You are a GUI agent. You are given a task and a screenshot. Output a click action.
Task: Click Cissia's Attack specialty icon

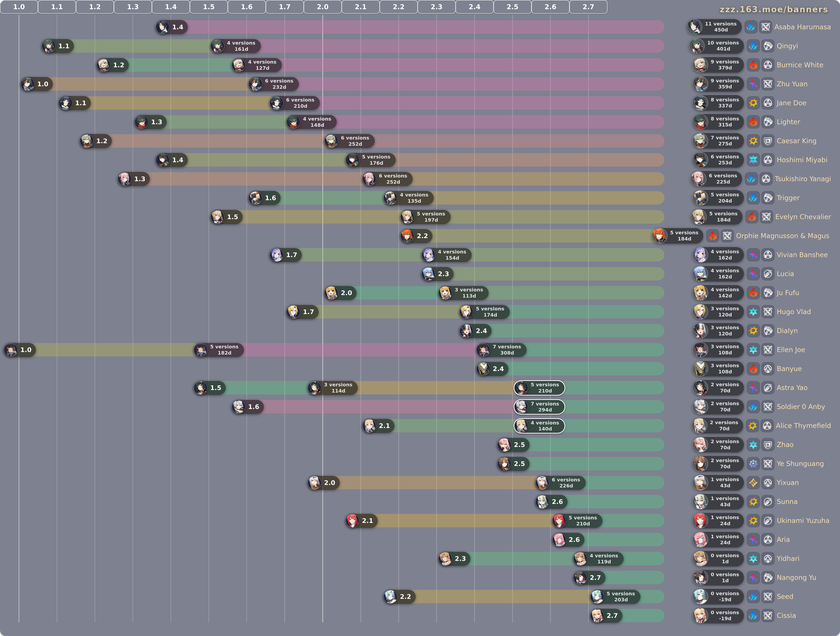click(x=768, y=615)
